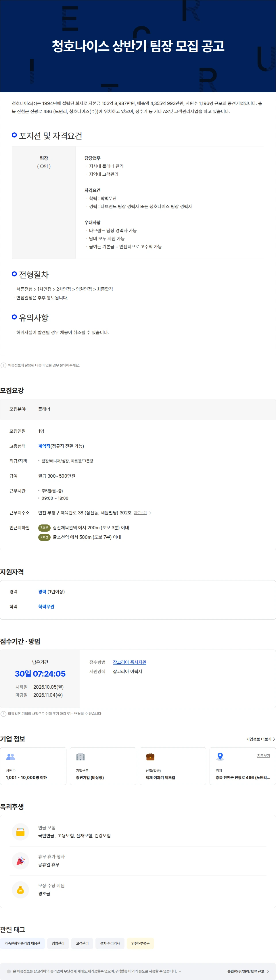Click the map pin icon for 위치
The image size is (276, 980).
click(220, 756)
